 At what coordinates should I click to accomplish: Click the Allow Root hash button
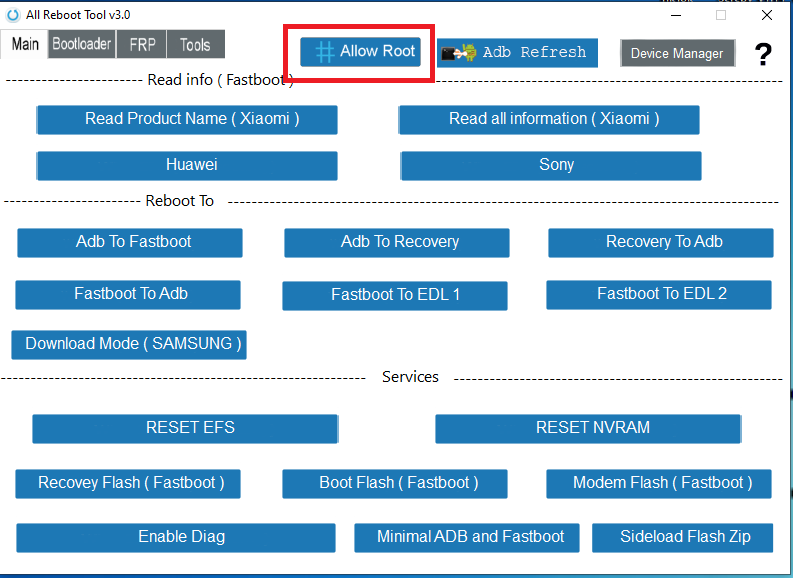click(x=361, y=52)
